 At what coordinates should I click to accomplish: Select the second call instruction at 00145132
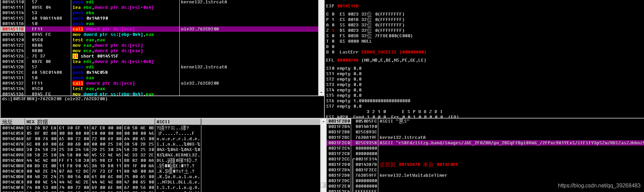(159, 83)
